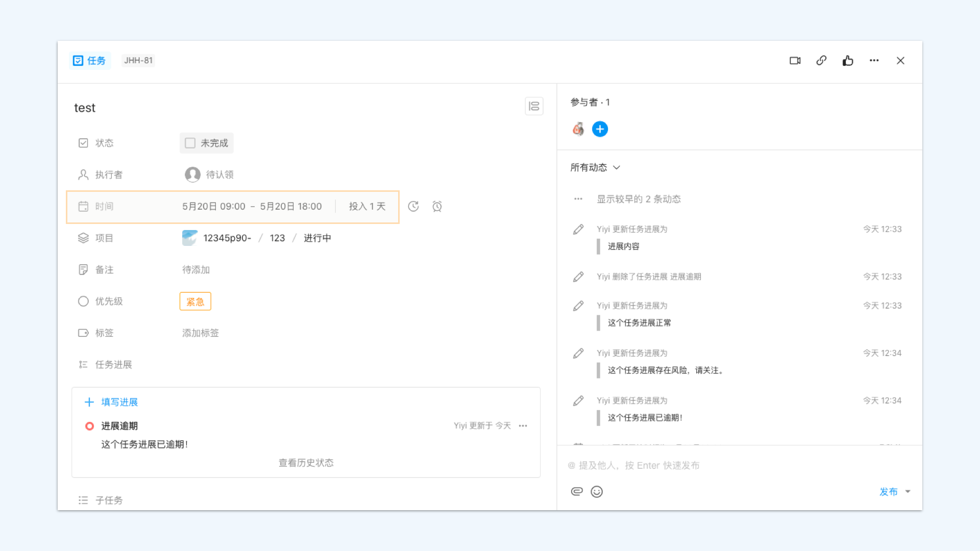Set task repeat via circular clock icon
Image resolution: width=980 pixels, height=551 pixels.
[413, 207]
